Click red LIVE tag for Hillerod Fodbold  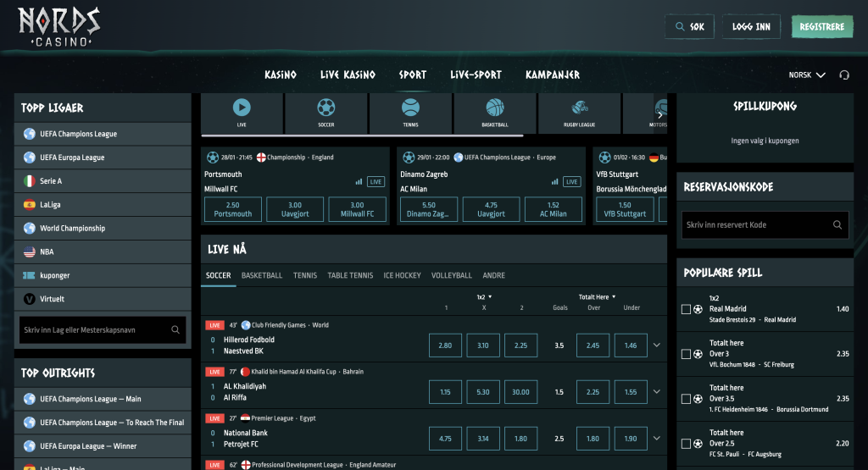click(x=214, y=325)
